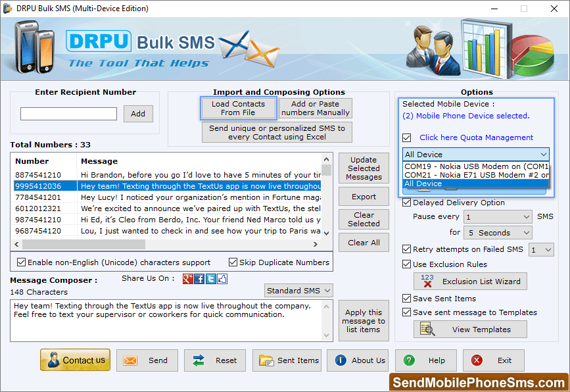Click the Exclusion List Wizard icon
Image resolution: width=570 pixels, height=392 pixels.
pos(427,281)
